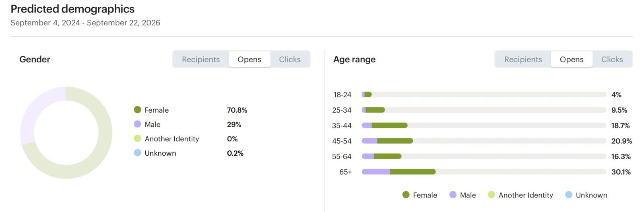Viewport: 644px width, 212px height.
Task: Click the Unknown blue dot in Gender legend
Action: 138,153
